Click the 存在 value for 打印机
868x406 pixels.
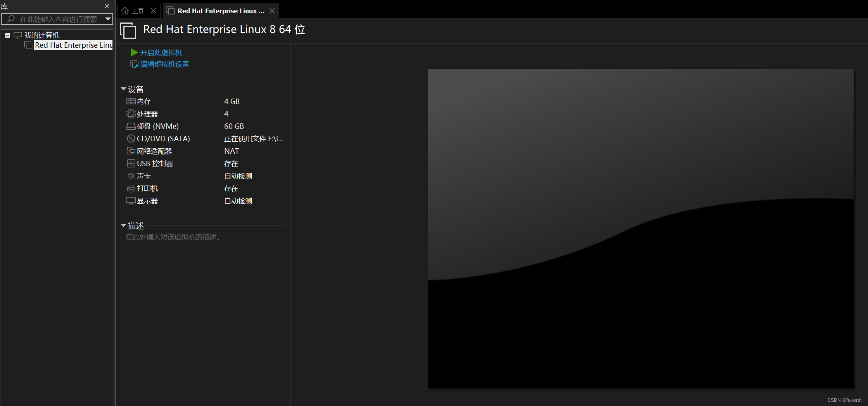[x=231, y=188]
